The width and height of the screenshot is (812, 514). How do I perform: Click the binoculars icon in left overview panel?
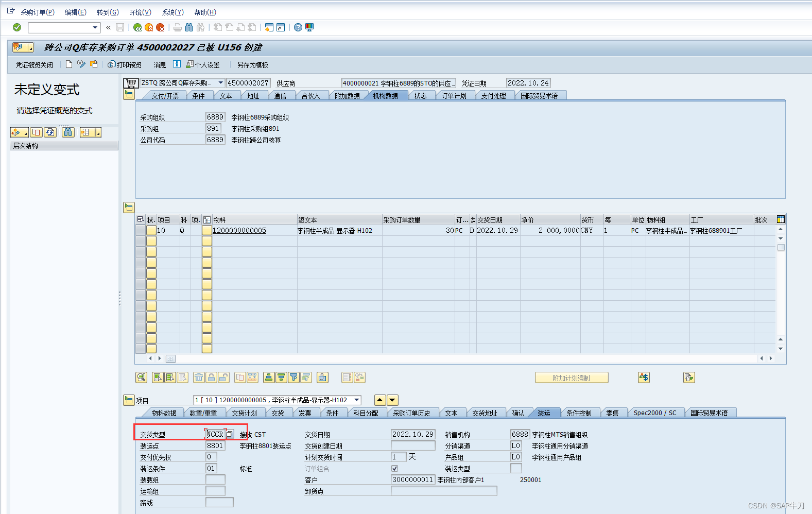(68, 132)
